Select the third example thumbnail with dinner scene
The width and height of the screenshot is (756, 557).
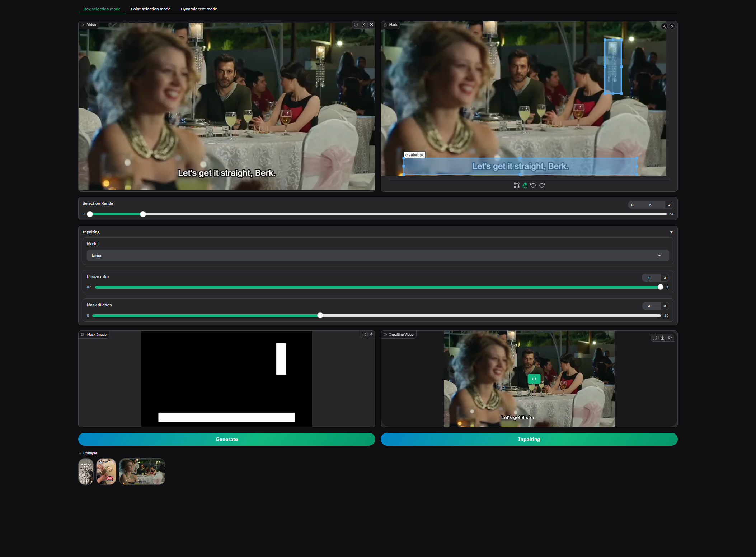click(142, 471)
